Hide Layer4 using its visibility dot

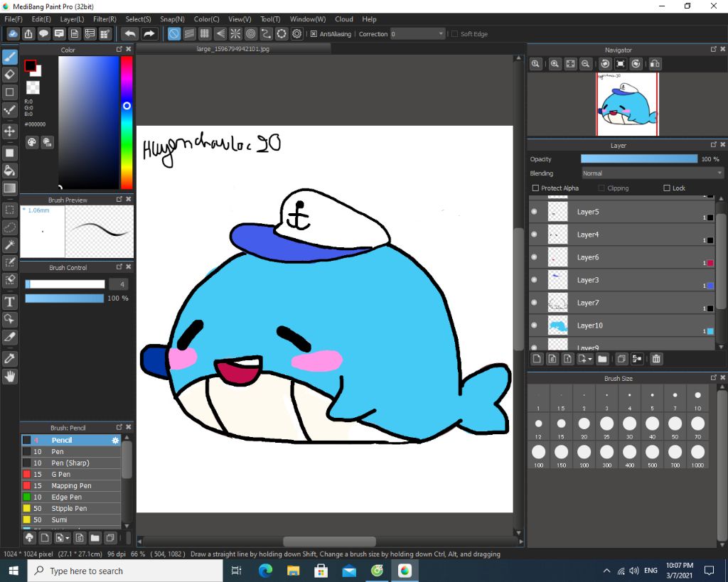(534, 235)
